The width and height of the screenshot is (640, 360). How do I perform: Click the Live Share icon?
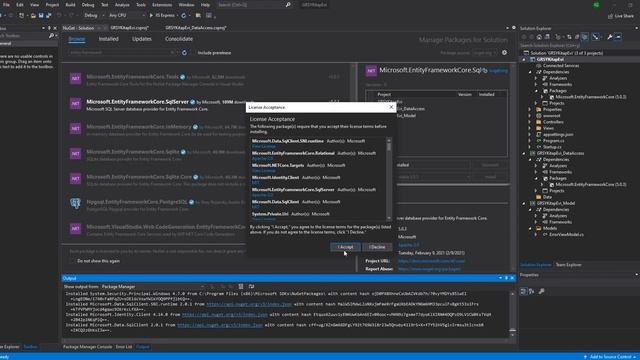pos(621,16)
